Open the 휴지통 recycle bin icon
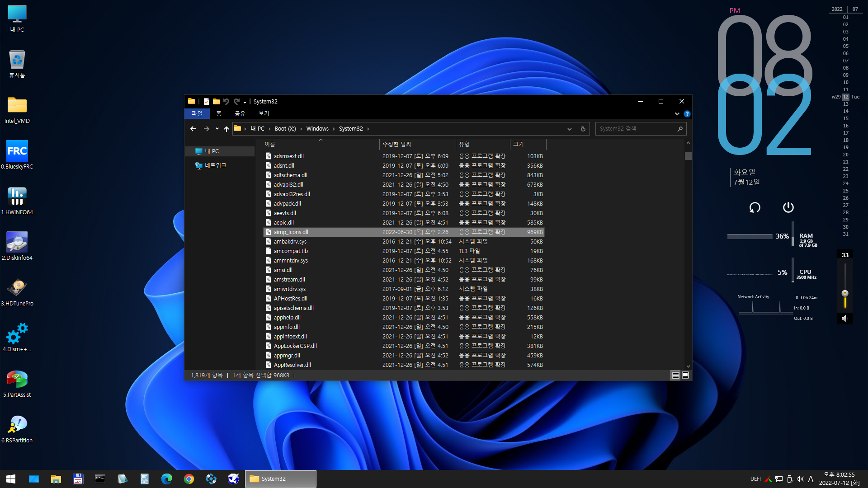The image size is (868, 488). coord(17,64)
